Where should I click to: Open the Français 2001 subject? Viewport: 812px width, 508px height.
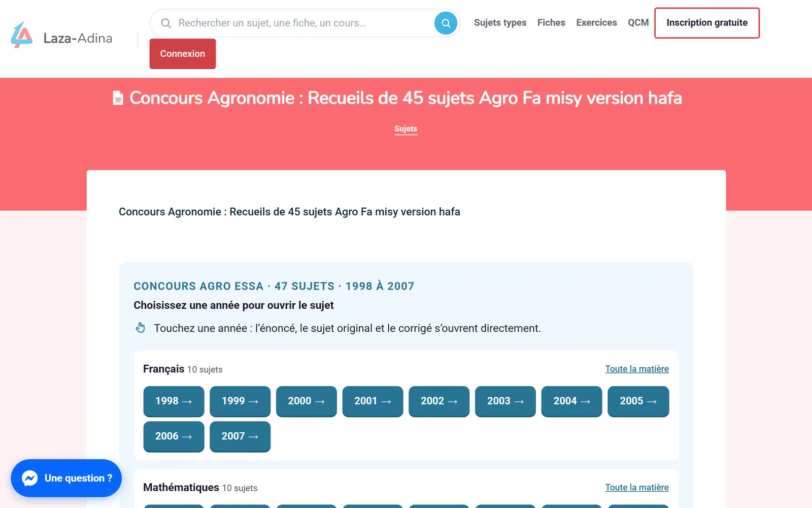pos(373,401)
